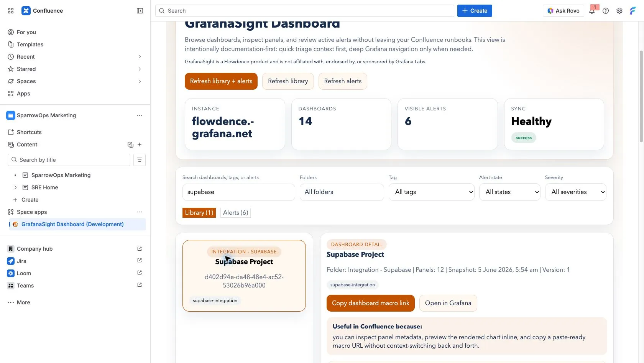
Task: Open settings gear icon
Action: 619,11
